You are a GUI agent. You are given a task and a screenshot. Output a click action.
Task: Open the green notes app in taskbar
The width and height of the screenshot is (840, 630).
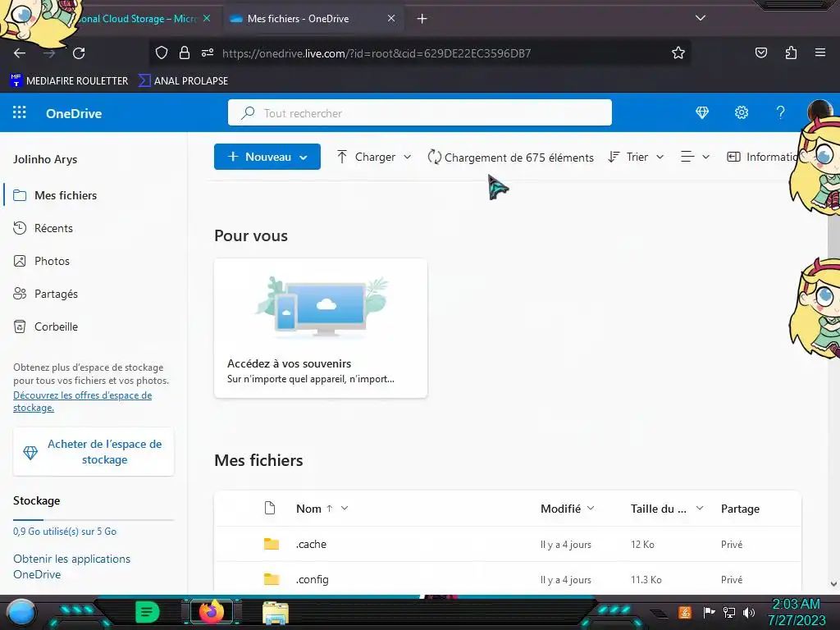[148, 612]
